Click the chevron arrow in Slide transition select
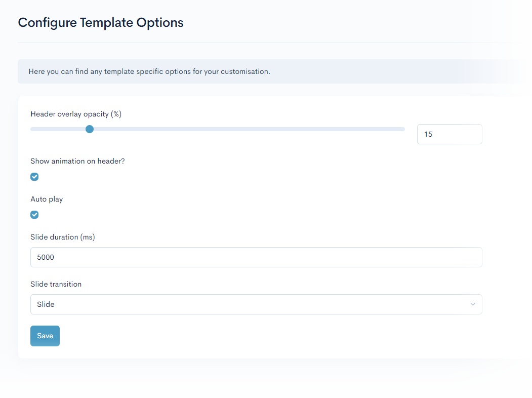The height and width of the screenshot is (398, 532). (x=473, y=304)
